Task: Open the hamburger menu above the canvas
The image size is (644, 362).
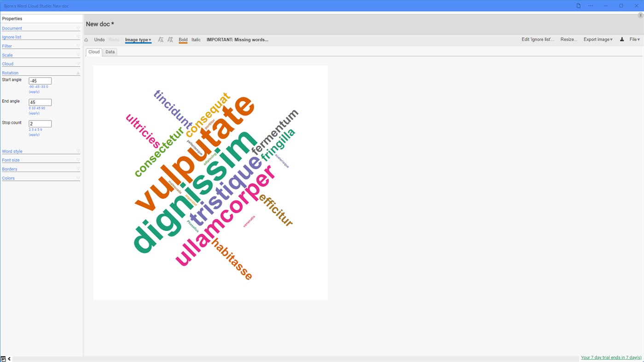Action: (x=640, y=15)
